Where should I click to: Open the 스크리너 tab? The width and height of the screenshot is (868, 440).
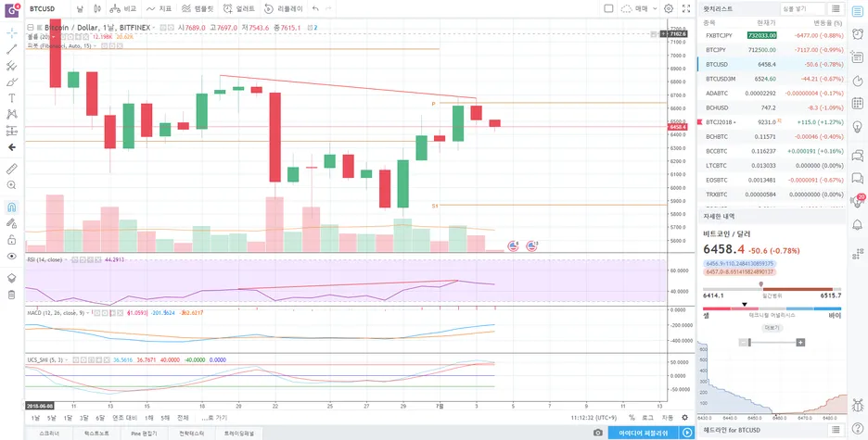coord(49,433)
